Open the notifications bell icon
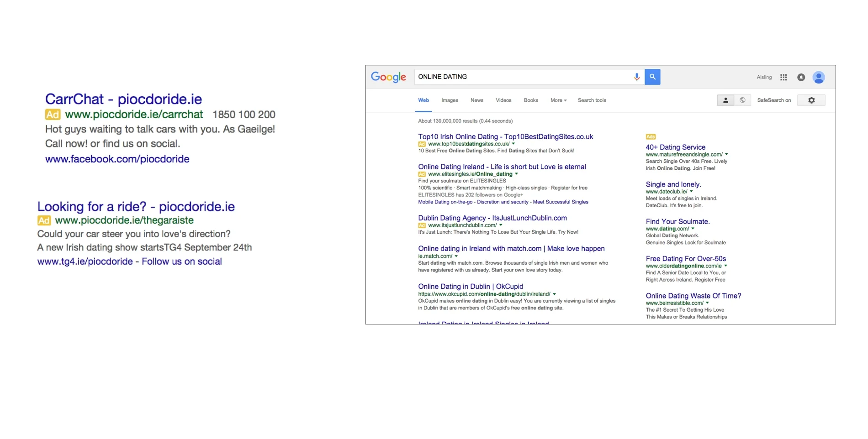This screenshot has height=439, width=868. coord(801,77)
